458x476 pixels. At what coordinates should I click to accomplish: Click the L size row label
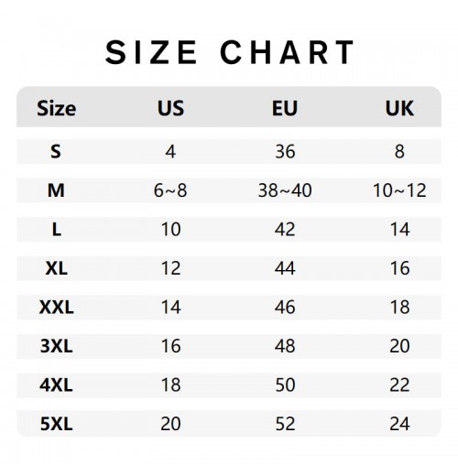coord(57,229)
